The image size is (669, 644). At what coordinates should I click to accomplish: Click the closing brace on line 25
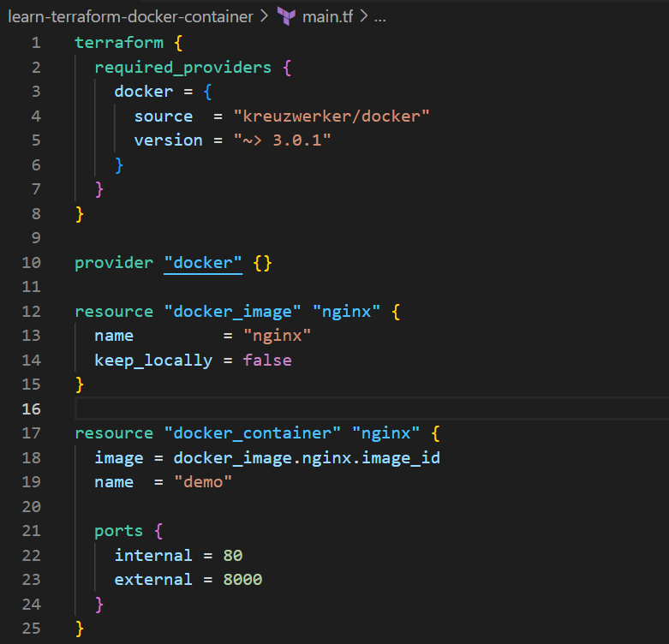tap(80, 629)
